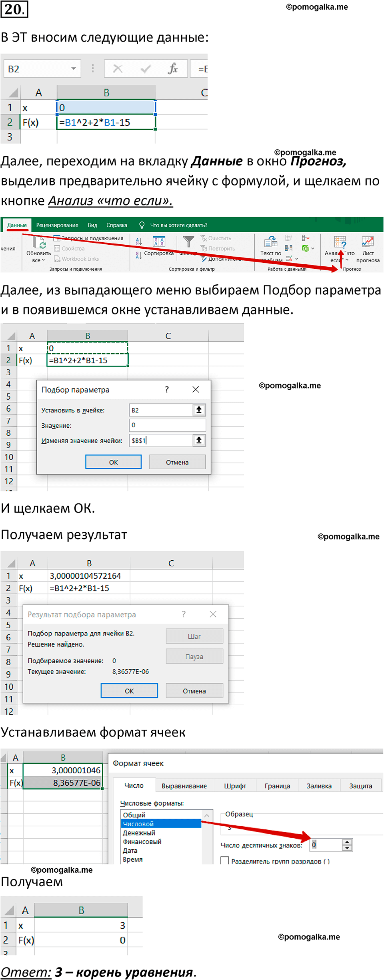Click the lightbulb Tell Me icon

[142, 225]
